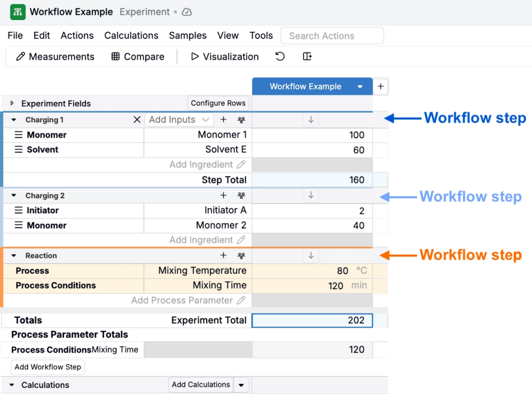
Task: Expand the Experiment Fields section
Action: click(x=12, y=103)
